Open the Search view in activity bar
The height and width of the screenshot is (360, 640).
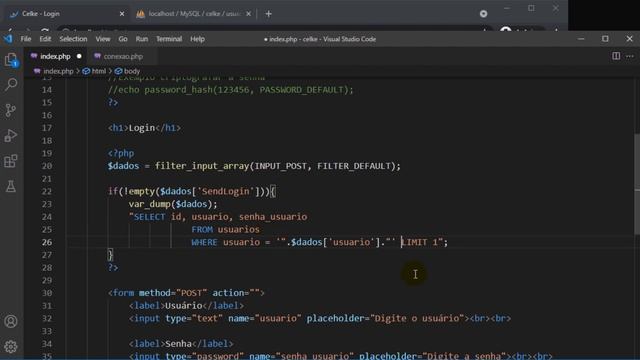coord(11,84)
